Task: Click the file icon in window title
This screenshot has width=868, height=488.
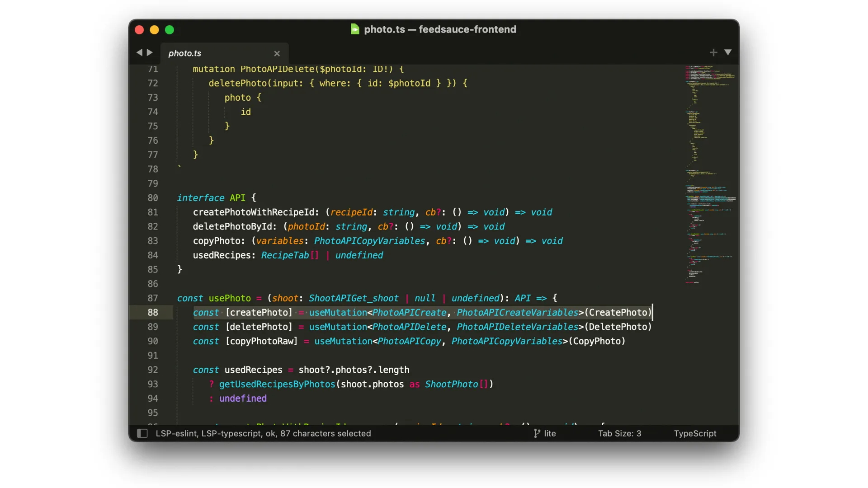Action: click(355, 29)
